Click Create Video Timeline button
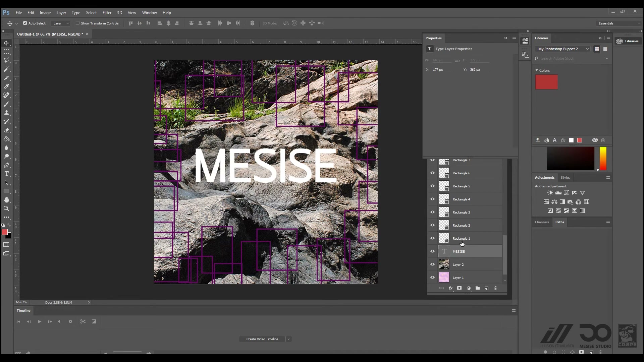The width and height of the screenshot is (644, 362). click(x=262, y=339)
